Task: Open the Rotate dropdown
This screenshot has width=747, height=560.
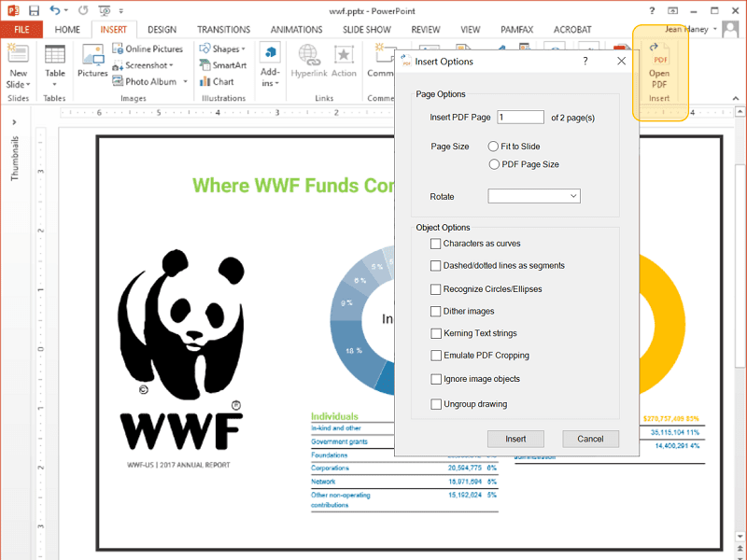Action: point(534,196)
